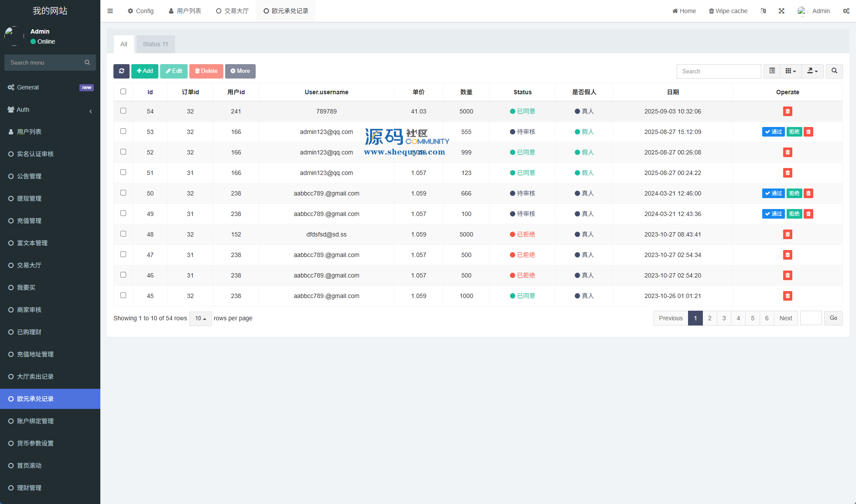The width and height of the screenshot is (856, 504).
Task: Click the search menu magnifier icon
Action: 87,62
